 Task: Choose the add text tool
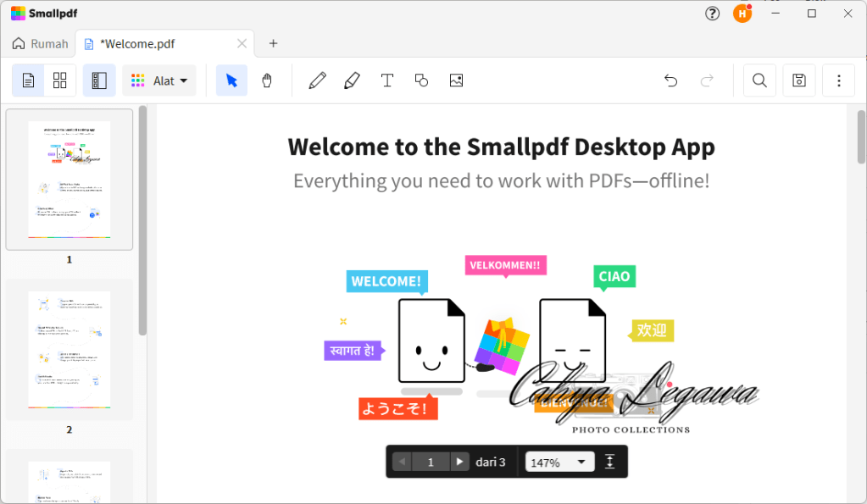387,80
